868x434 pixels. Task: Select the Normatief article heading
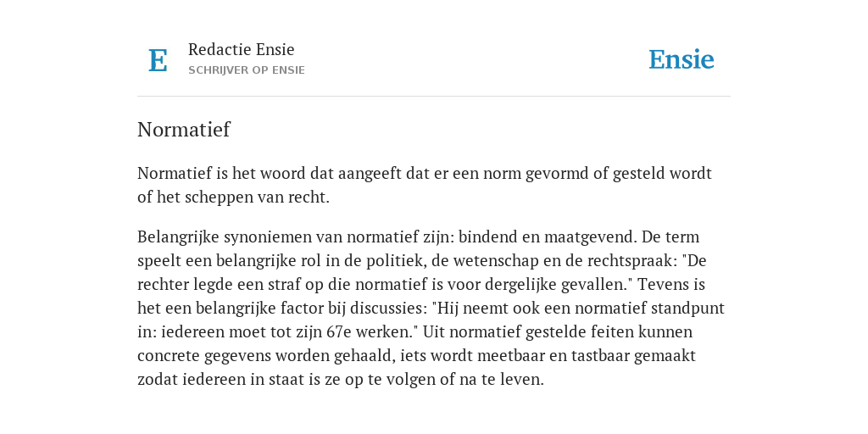click(184, 130)
